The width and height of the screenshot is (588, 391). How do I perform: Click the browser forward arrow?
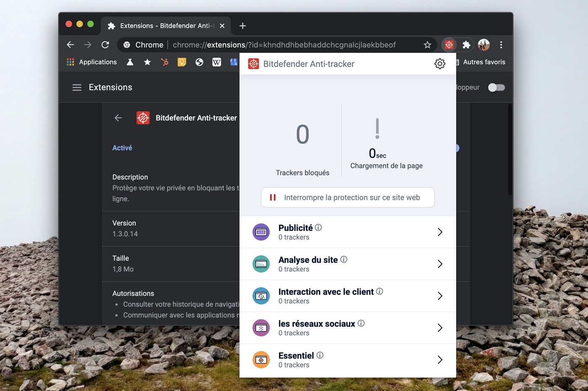click(88, 45)
